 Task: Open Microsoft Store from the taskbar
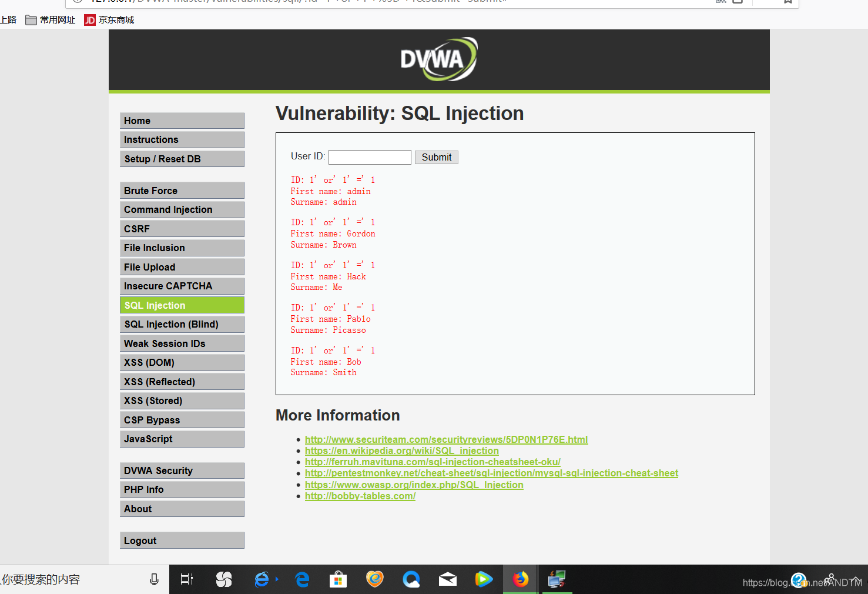pyautogui.click(x=338, y=579)
